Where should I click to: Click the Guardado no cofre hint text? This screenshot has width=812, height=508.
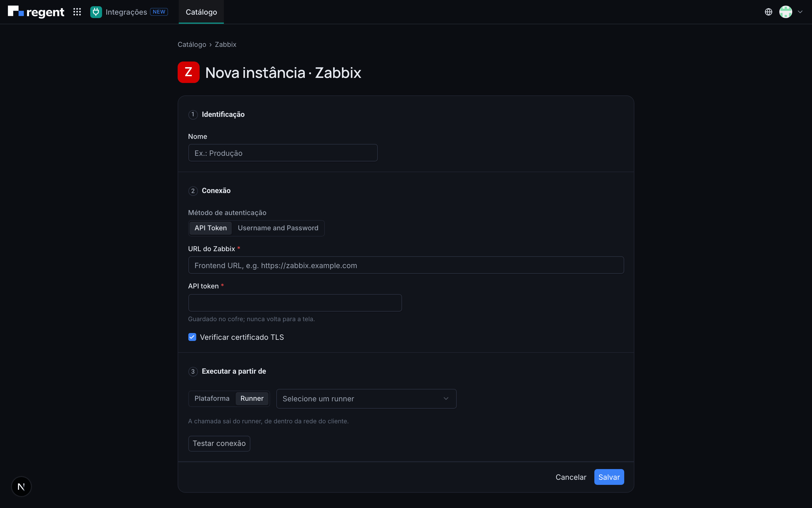click(251, 319)
